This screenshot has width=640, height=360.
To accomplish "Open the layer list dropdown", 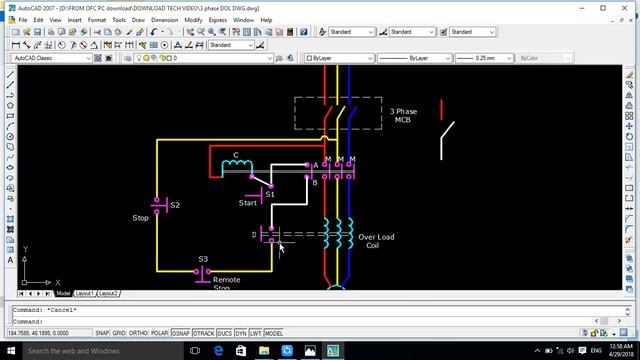I will pyautogui.click(x=203, y=58).
